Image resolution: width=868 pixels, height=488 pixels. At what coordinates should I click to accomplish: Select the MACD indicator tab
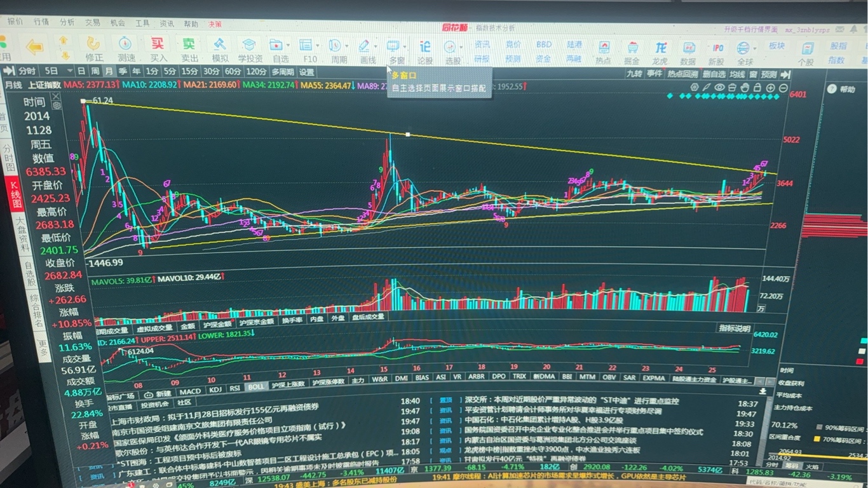[x=190, y=391]
